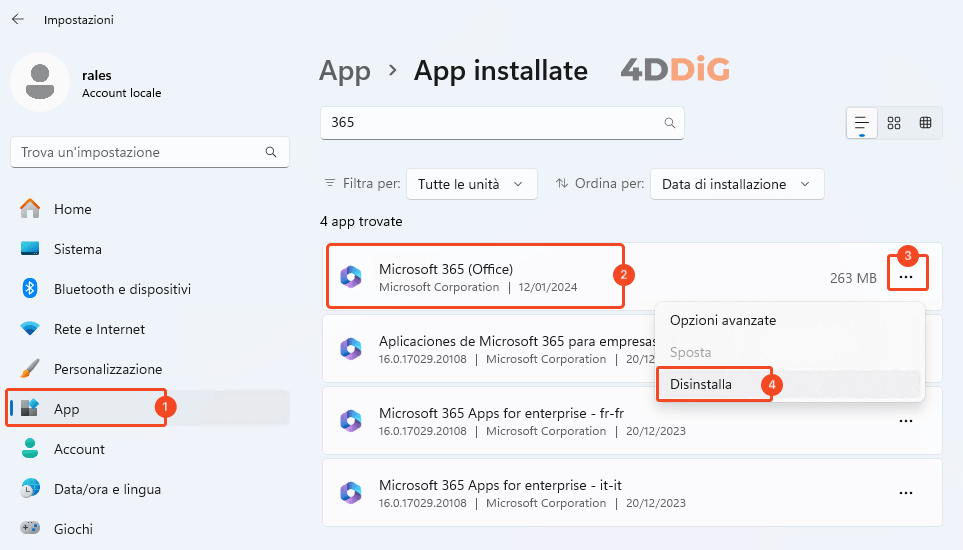
Task: Click the Microsoft 365 (Office) title text
Action: 446,269
